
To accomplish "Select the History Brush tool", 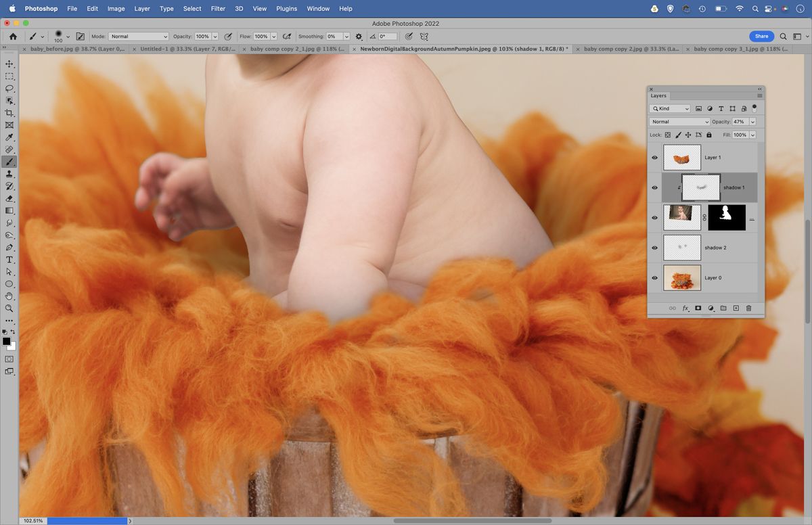I will tap(9, 186).
